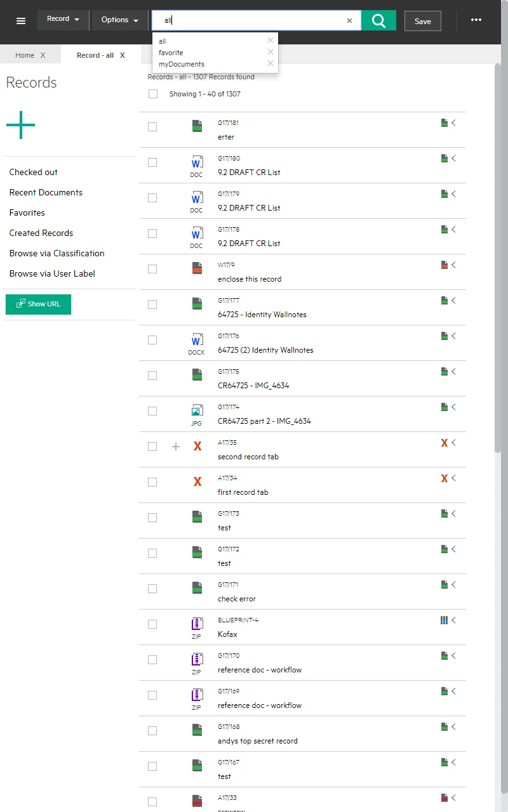Viewport: 508px width, 812px height.
Task: Click the Save button
Action: (x=423, y=21)
